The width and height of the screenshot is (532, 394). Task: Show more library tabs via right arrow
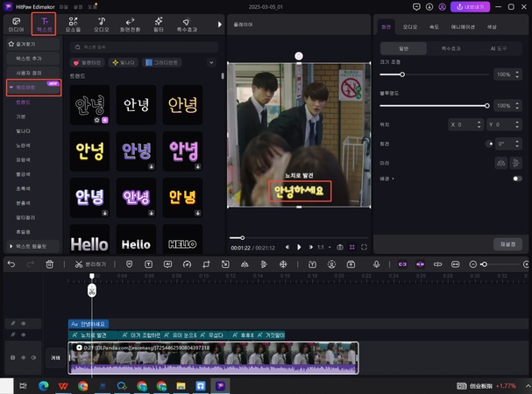pyautogui.click(x=219, y=25)
